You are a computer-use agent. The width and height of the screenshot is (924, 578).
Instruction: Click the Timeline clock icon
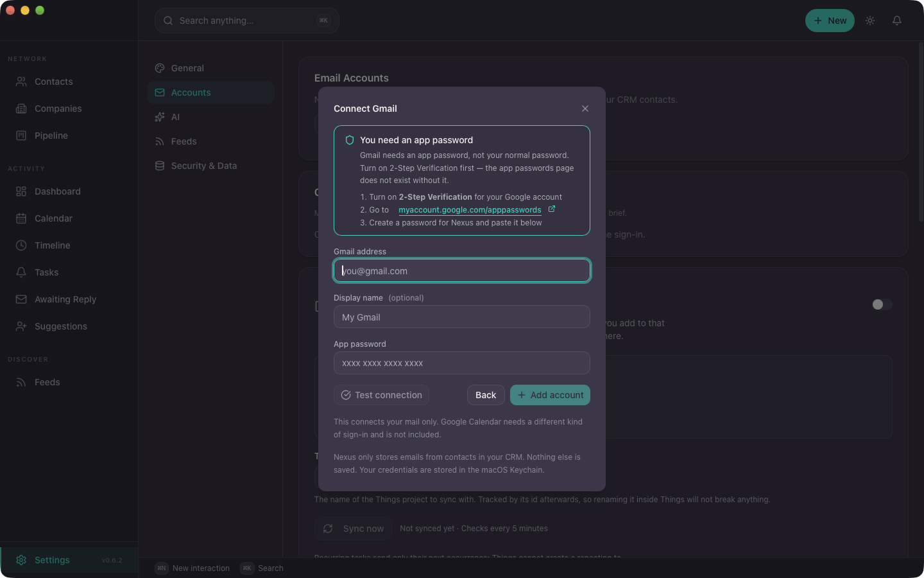[x=21, y=245]
